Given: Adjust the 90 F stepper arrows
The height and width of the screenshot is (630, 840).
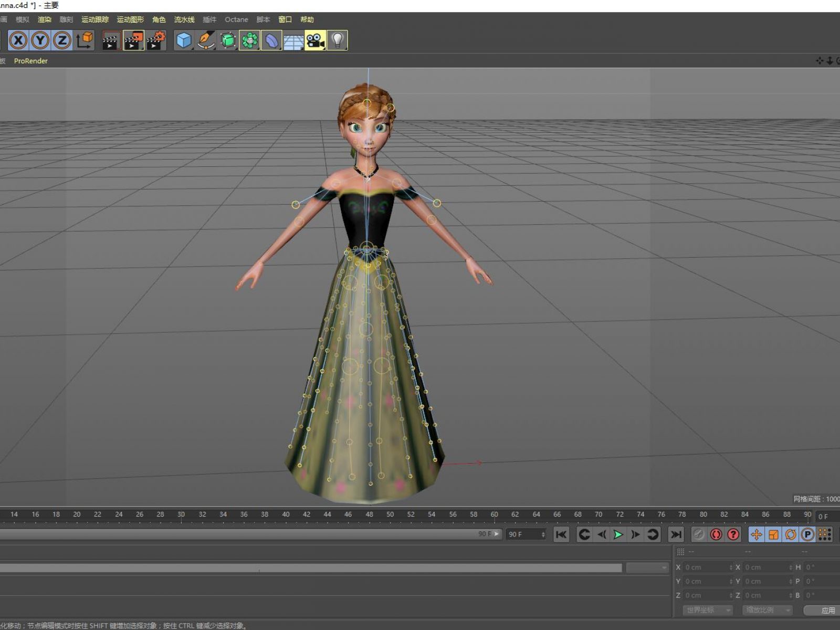Looking at the screenshot, I should pos(543,534).
